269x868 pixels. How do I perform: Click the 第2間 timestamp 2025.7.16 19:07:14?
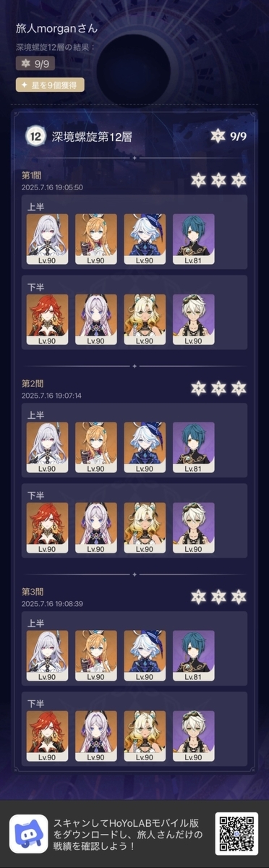[x=52, y=395]
